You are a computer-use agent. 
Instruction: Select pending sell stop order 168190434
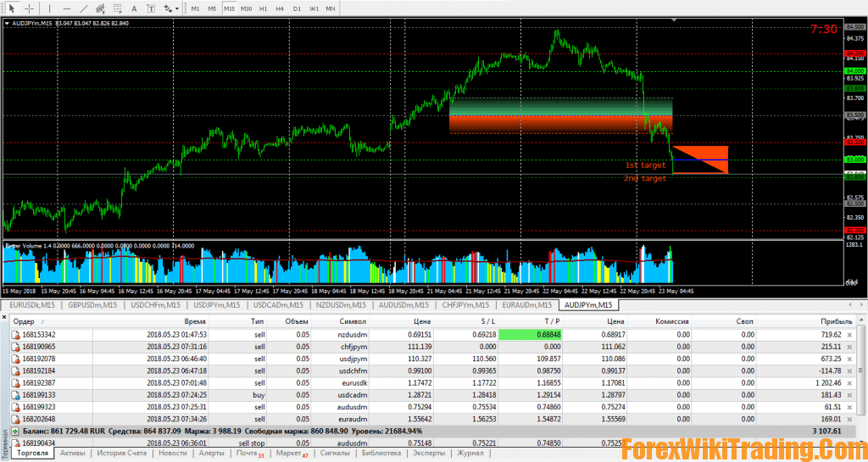click(x=431, y=443)
